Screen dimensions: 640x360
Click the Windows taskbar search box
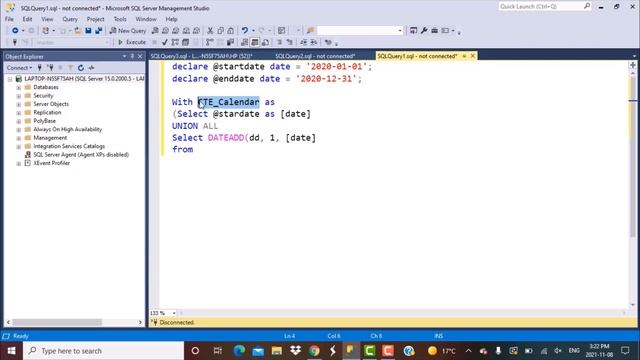click(104, 351)
